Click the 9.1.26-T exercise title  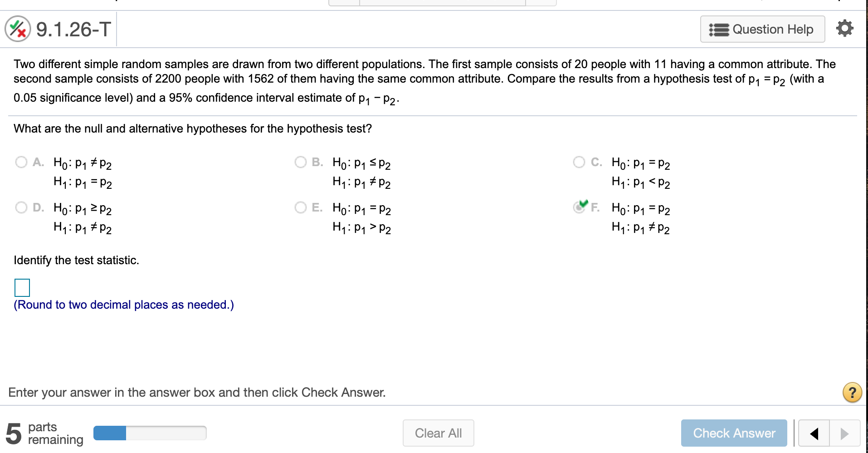click(73, 29)
